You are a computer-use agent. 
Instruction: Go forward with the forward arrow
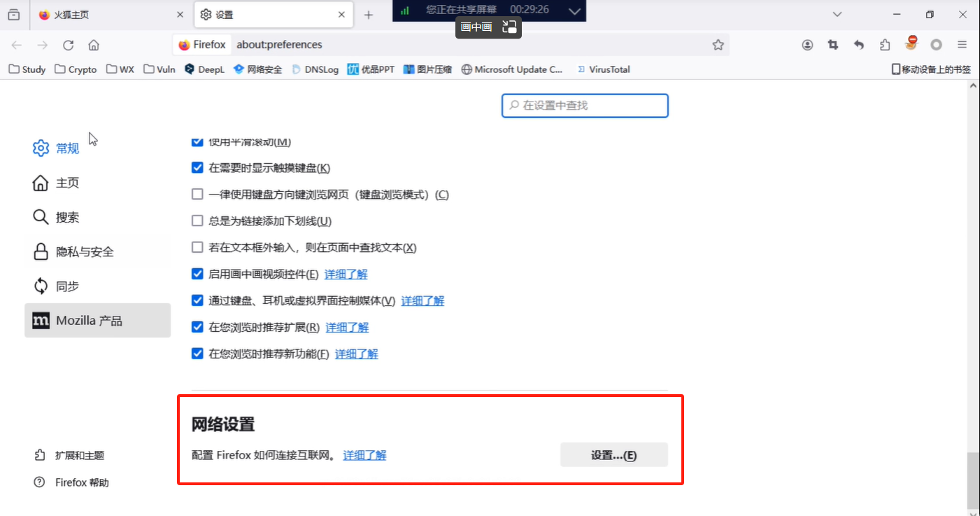(43, 45)
